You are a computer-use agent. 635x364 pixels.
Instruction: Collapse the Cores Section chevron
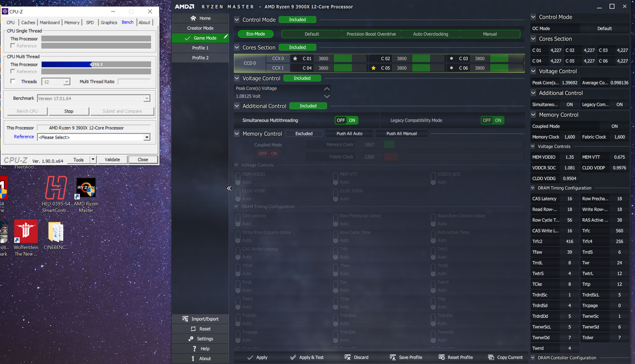point(237,48)
